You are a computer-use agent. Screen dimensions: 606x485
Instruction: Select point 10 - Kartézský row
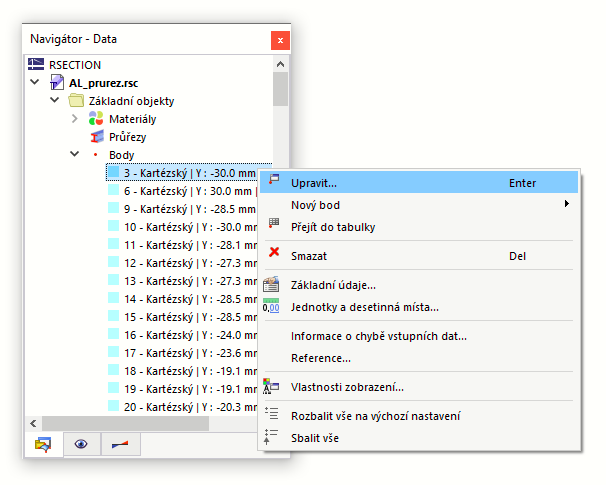(182, 227)
